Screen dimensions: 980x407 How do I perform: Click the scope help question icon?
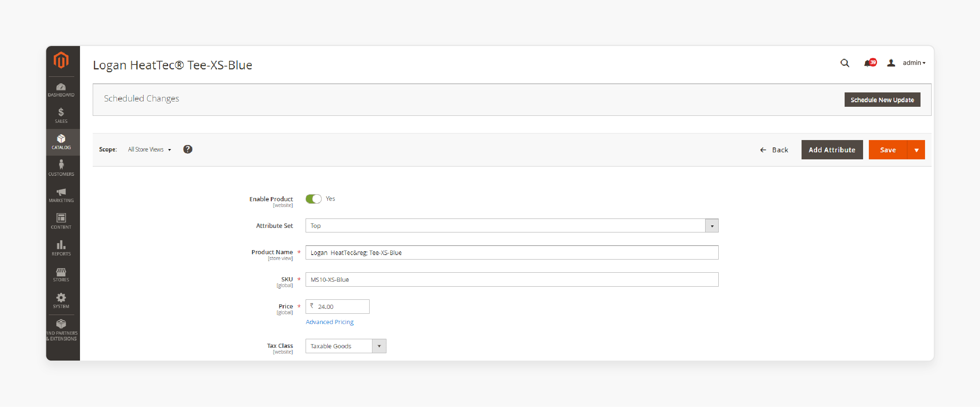[188, 149]
